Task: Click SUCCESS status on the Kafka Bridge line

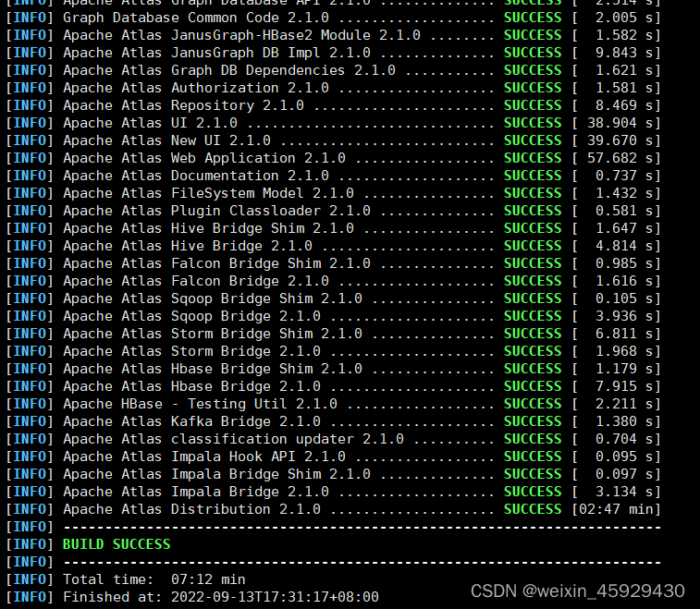Action: pos(533,421)
